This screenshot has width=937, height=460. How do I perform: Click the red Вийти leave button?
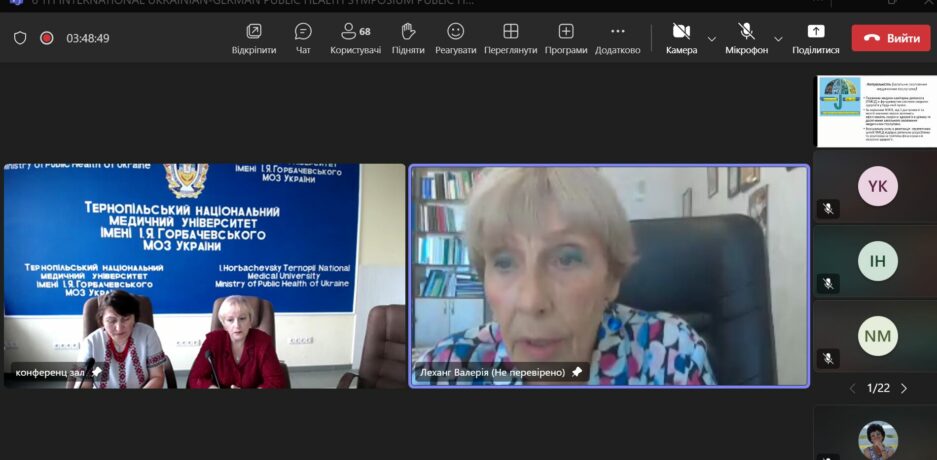point(890,38)
